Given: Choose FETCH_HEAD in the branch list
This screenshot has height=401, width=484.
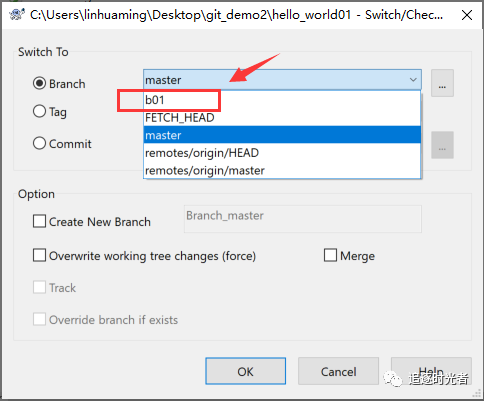Looking at the screenshot, I should [282, 118].
